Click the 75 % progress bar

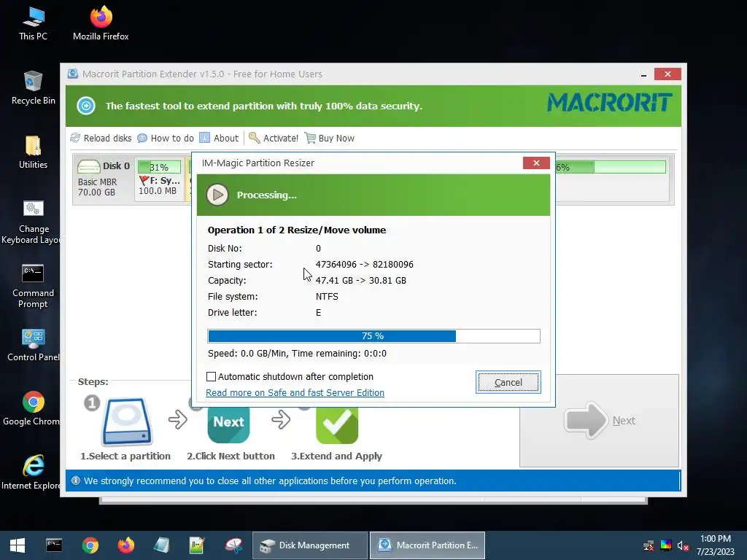click(374, 336)
